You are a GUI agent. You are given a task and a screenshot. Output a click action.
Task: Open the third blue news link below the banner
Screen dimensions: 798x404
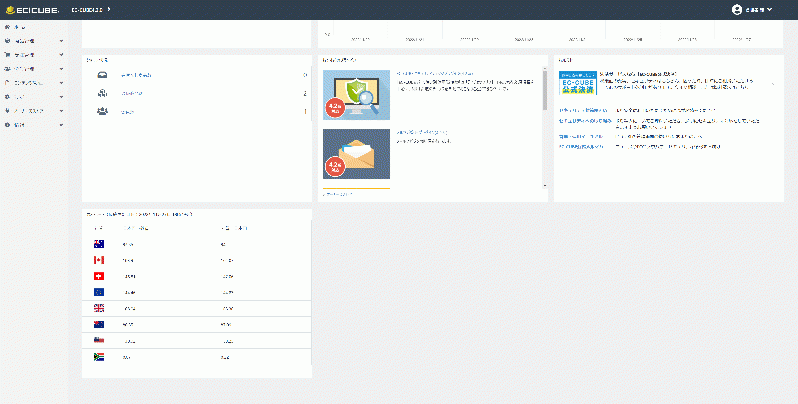(x=581, y=136)
